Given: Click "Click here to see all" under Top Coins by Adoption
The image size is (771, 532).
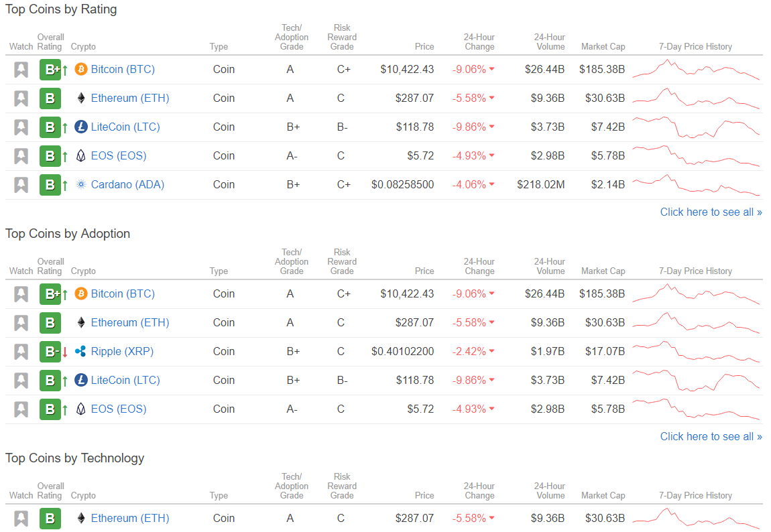Looking at the screenshot, I should [711, 437].
